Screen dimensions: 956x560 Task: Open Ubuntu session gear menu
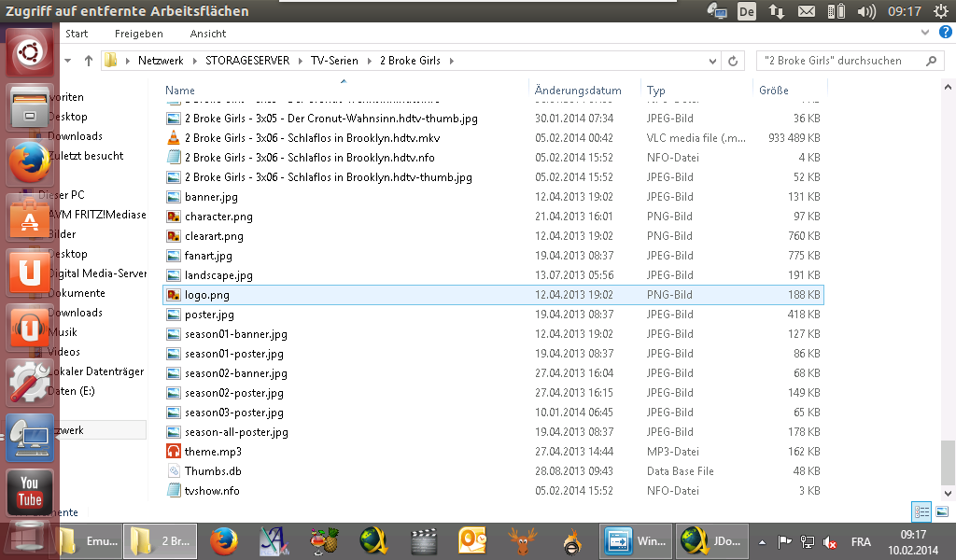pyautogui.click(x=941, y=11)
